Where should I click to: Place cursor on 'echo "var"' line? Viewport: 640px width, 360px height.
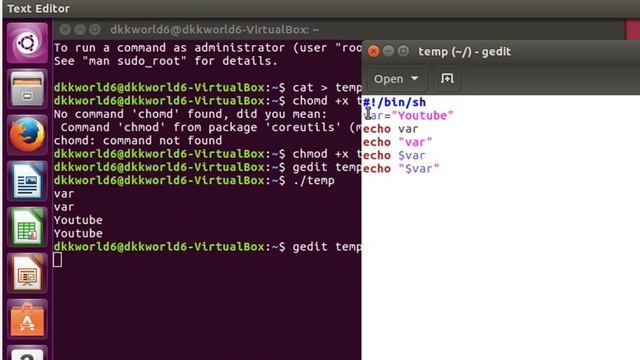[x=398, y=142]
